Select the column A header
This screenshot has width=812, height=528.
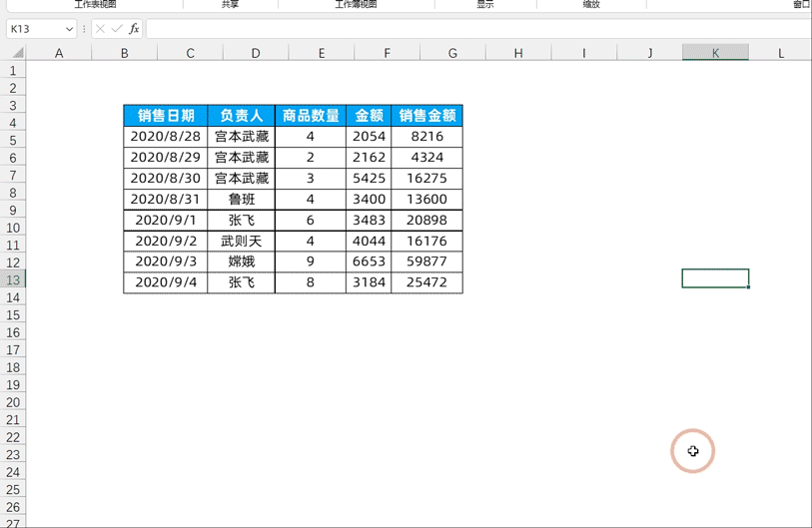(59, 53)
